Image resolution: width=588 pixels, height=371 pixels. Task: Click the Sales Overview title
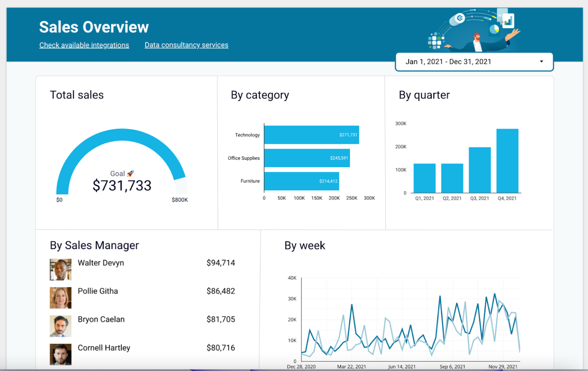(x=94, y=27)
